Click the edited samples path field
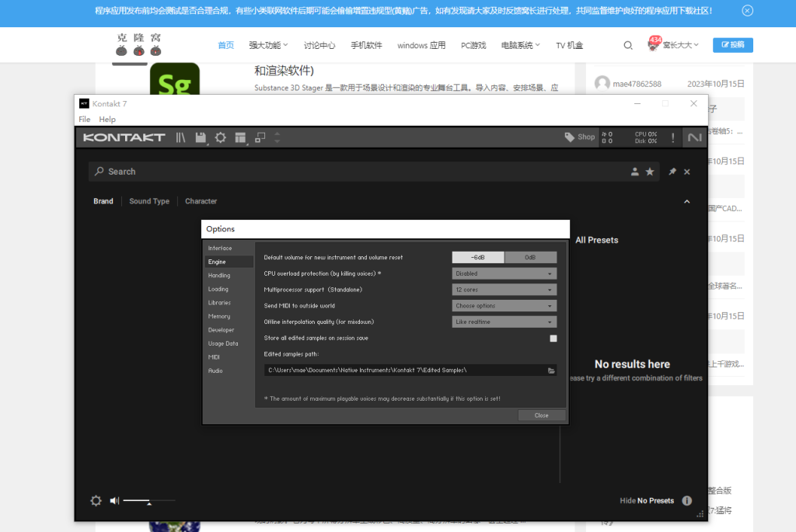 click(x=404, y=370)
